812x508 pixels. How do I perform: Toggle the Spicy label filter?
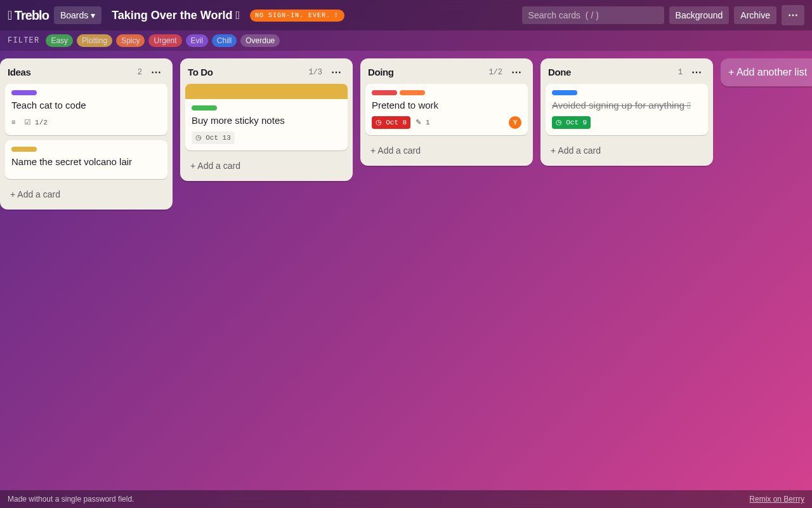(130, 41)
